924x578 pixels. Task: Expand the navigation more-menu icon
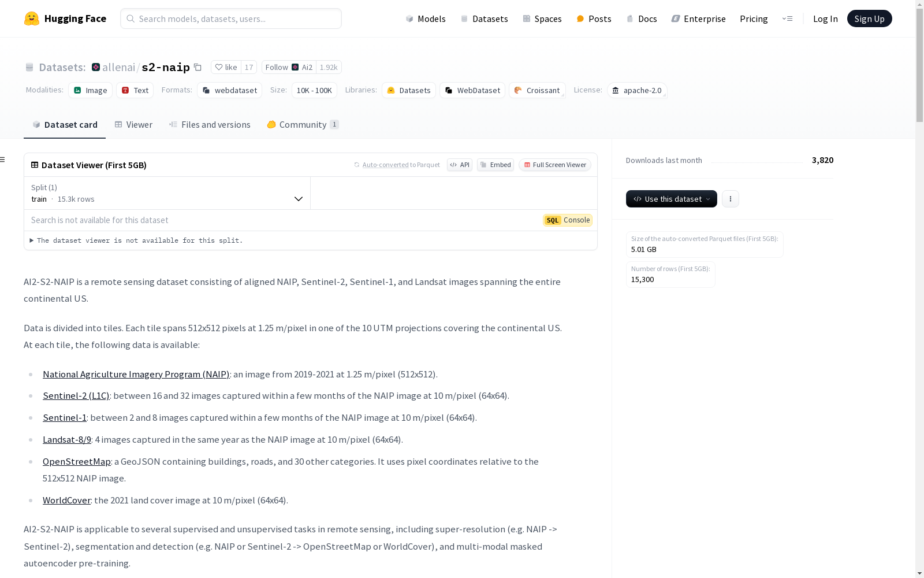pyautogui.click(x=787, y=18)
